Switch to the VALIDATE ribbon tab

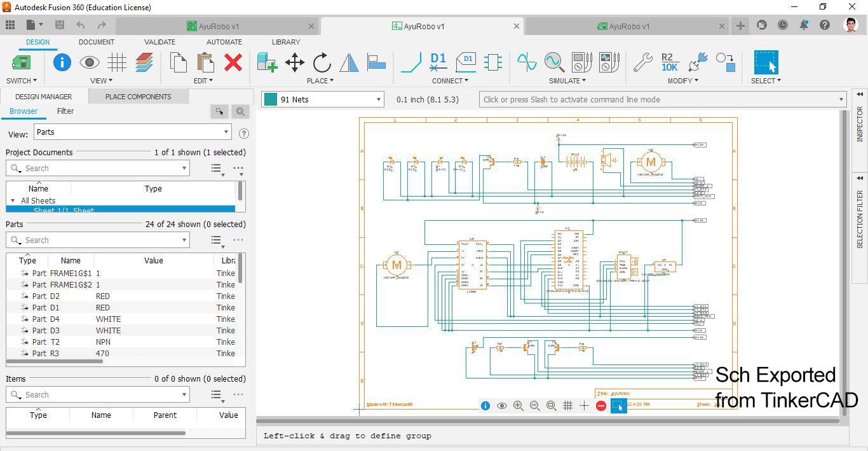159,42
